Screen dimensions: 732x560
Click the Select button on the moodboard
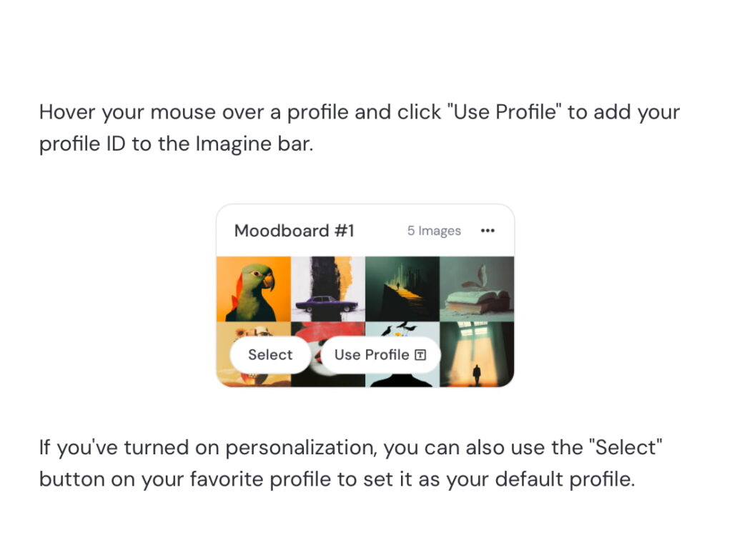pos(270,355)
